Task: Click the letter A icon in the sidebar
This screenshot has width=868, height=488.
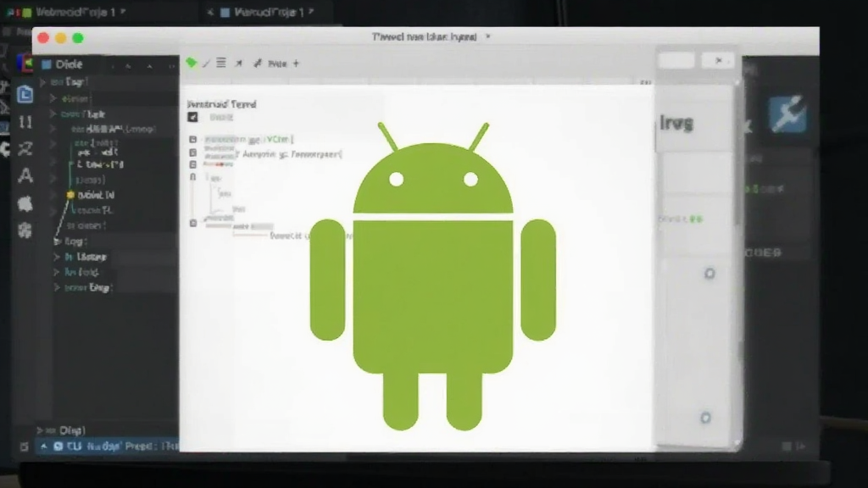Action: tap(25, 176)
